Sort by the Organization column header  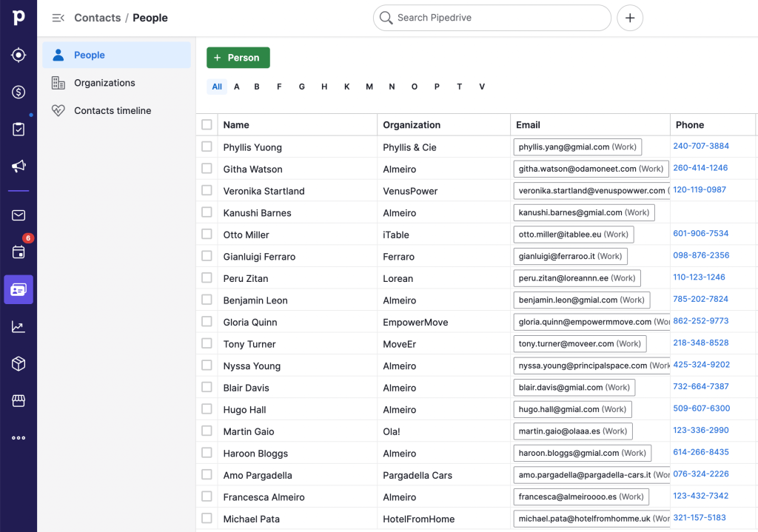coord(412,125)
